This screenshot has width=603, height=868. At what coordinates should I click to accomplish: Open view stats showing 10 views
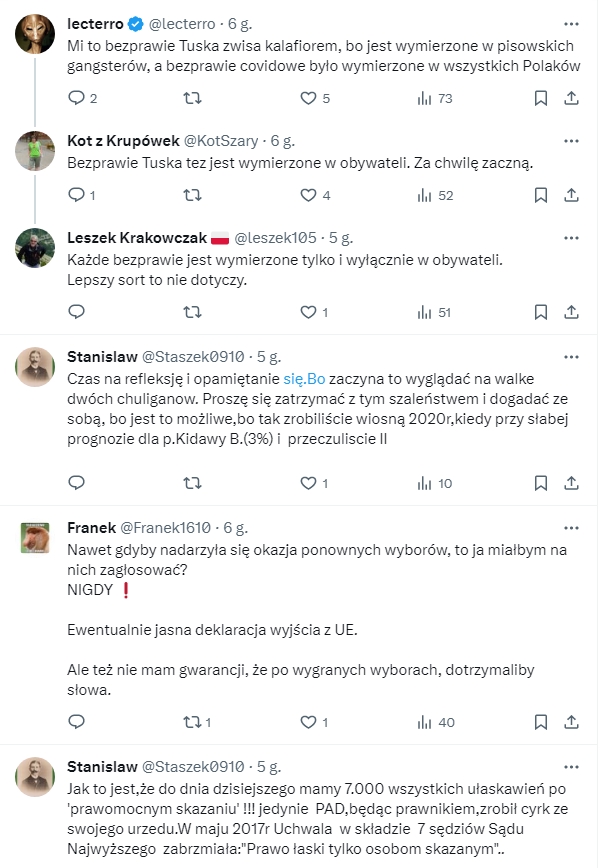click(435, 483)
